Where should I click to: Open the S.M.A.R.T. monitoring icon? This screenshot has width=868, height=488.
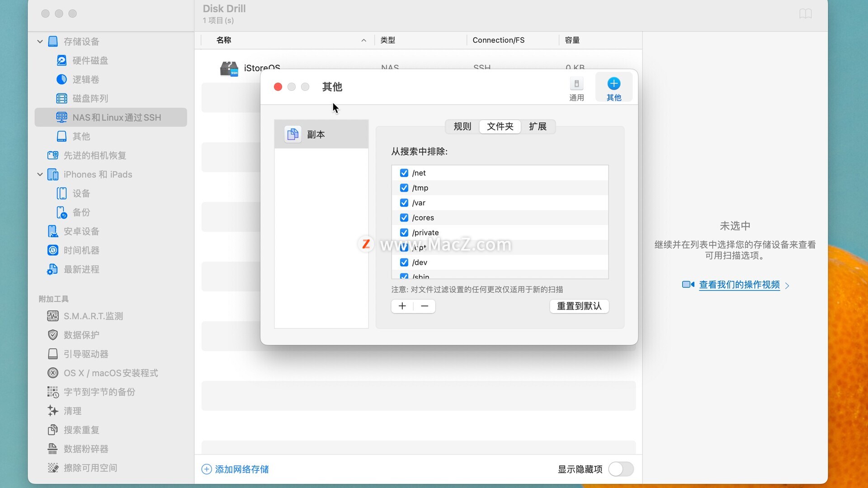(53, 316)
